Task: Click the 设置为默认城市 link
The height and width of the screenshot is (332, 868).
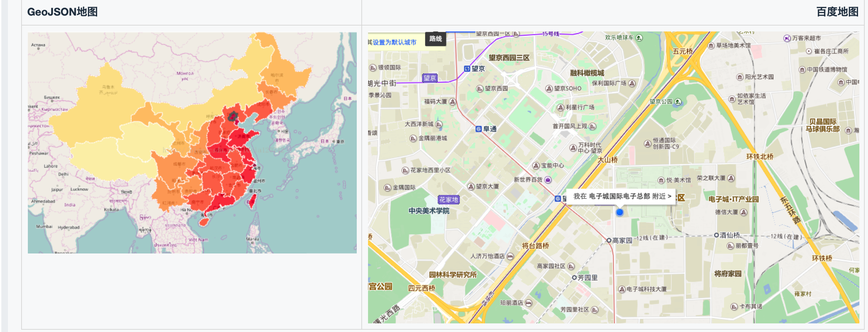Action: click(395, 42)
